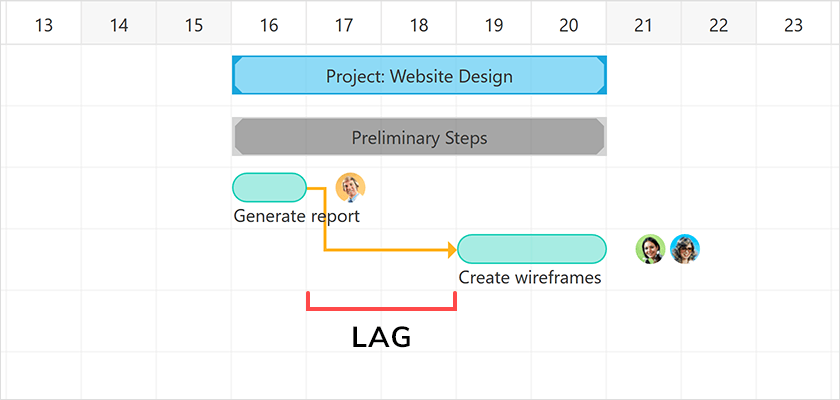Select day 19 in the timeline header
The width and height of the screenshot is (840, 400).
[x=494, y=25]
